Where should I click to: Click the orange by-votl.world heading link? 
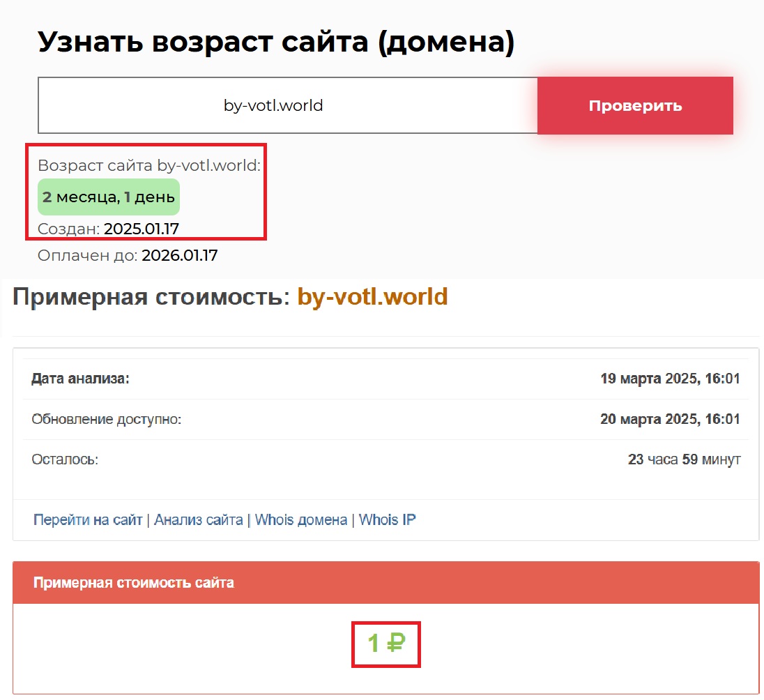372,296
